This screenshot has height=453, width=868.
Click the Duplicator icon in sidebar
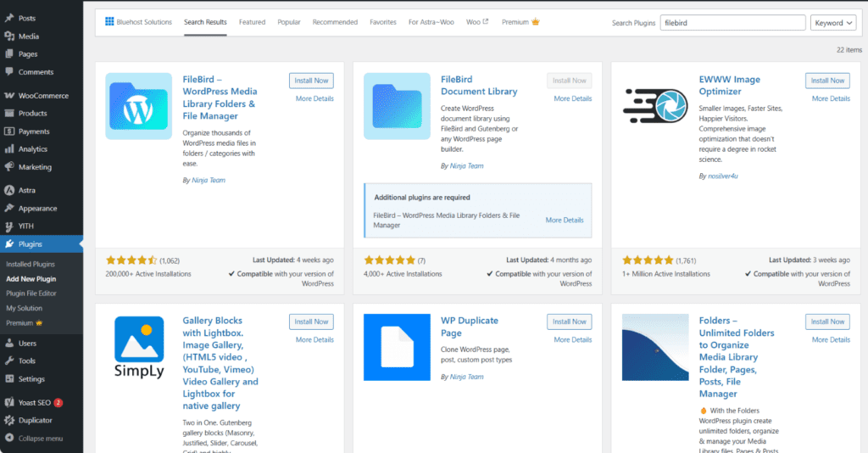coord(9,420)
